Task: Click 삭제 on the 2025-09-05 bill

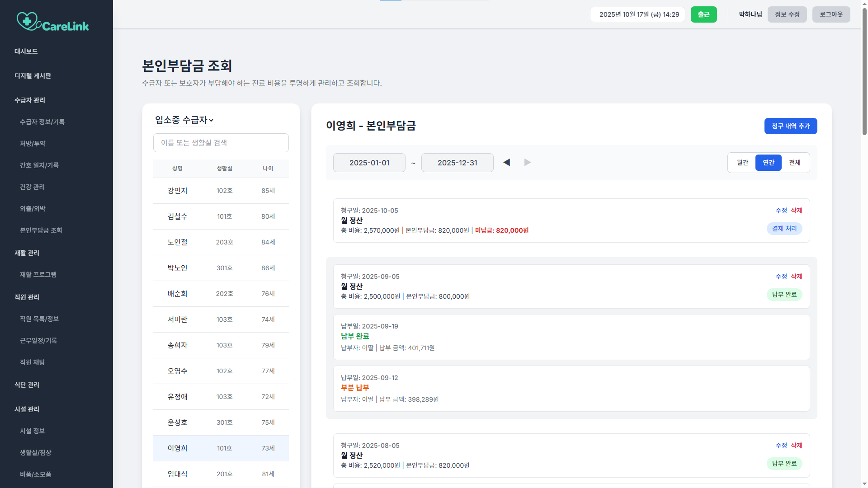Action: 797,277
